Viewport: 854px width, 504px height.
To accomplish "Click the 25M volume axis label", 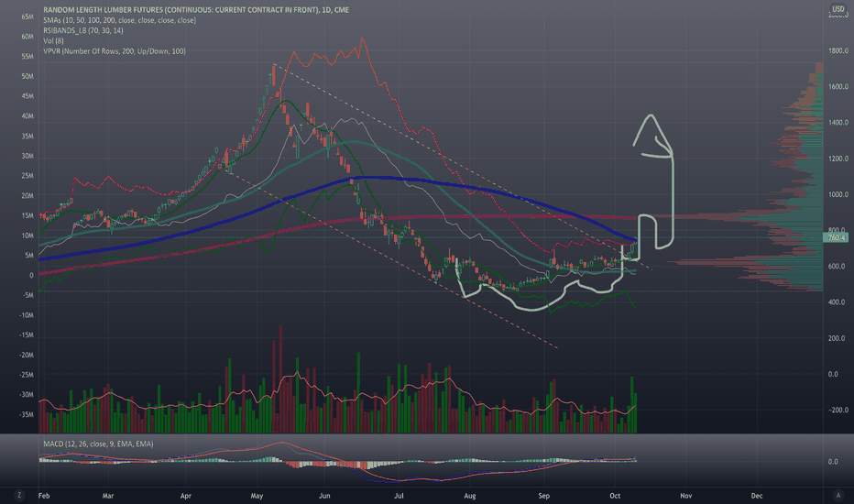I will click(x=27, y=176).
